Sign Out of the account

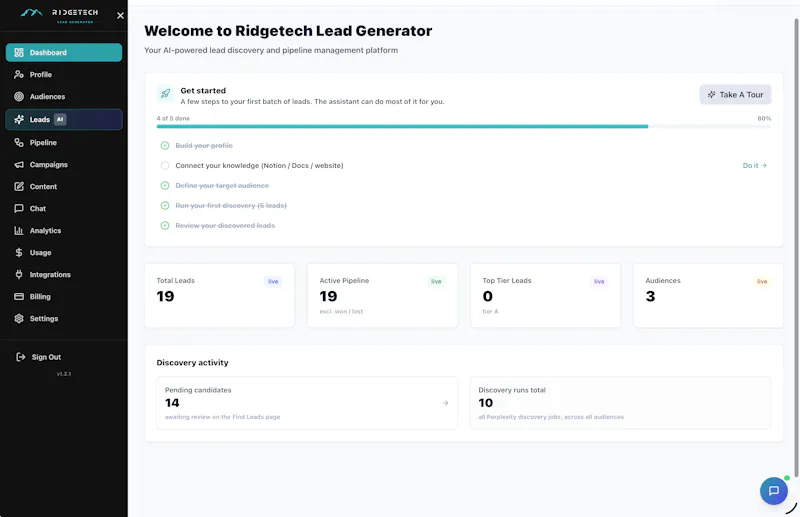tap(64, 357)
